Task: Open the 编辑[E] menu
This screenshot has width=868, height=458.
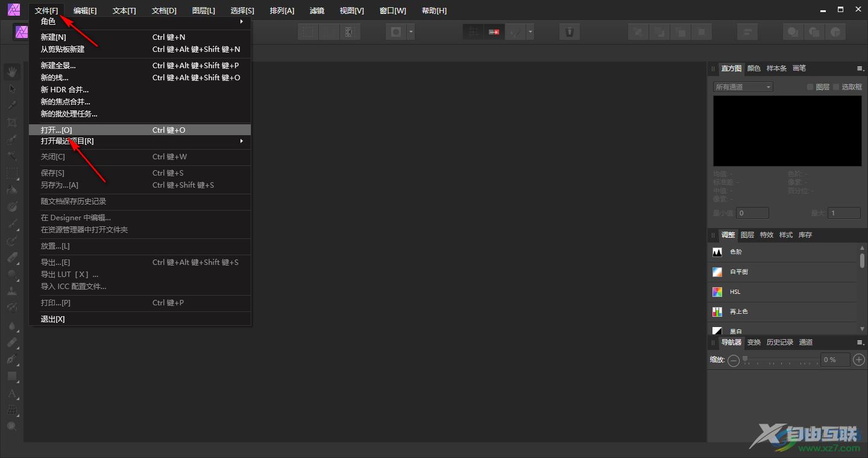Action: pyautogui.click(x=85, y=11)
